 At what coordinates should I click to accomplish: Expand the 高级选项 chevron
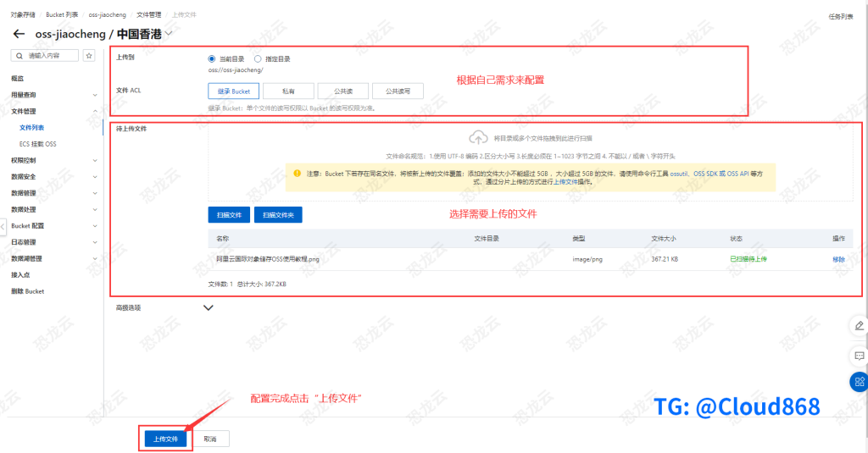[x=209, y=307]
